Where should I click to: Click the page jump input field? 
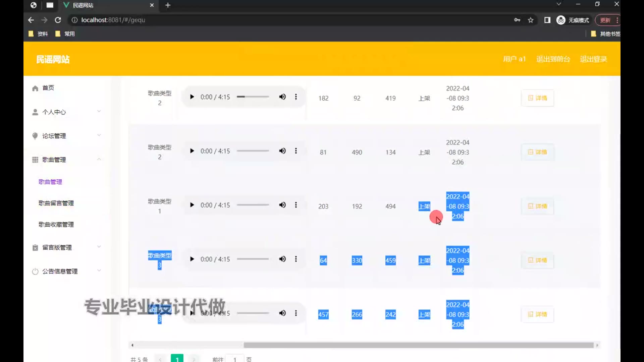[x=235, y=359]
